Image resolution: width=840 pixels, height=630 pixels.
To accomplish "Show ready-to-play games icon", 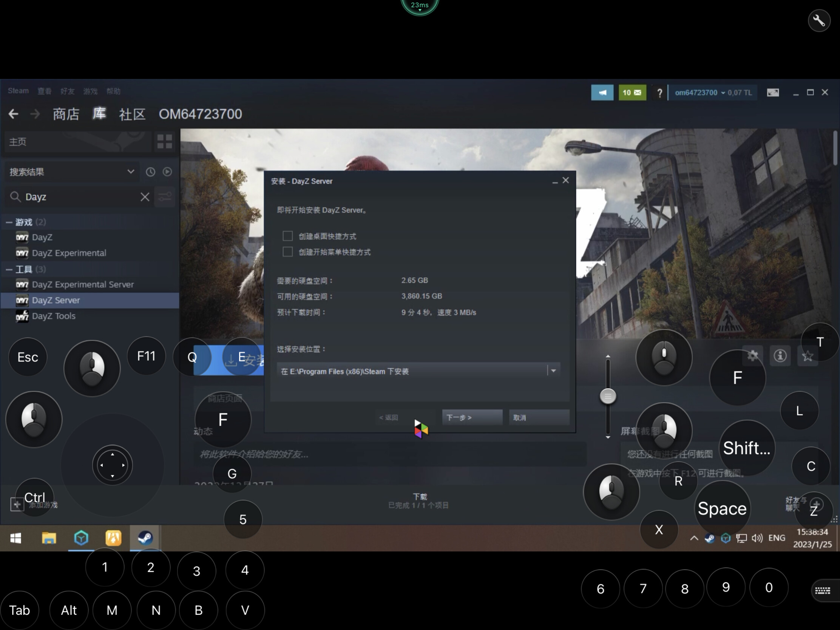I will 167,172.
